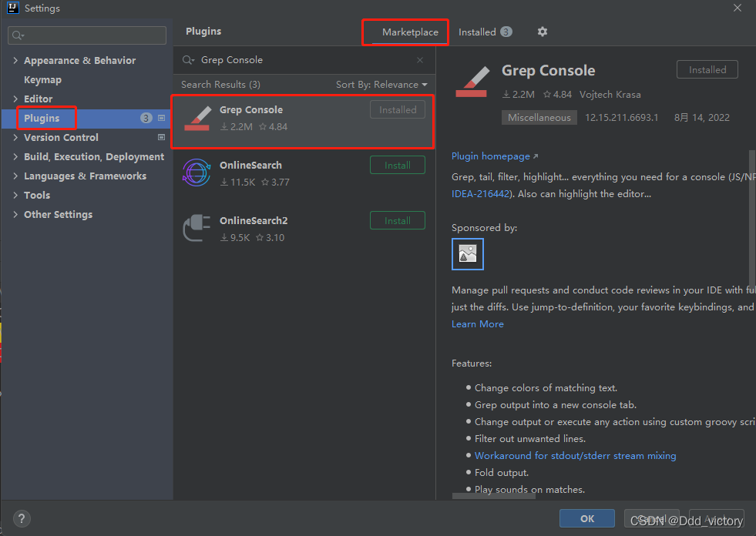Select Plugins in the settings tree
This screenshot has width=756, height=536.
[x=42, y=118]
